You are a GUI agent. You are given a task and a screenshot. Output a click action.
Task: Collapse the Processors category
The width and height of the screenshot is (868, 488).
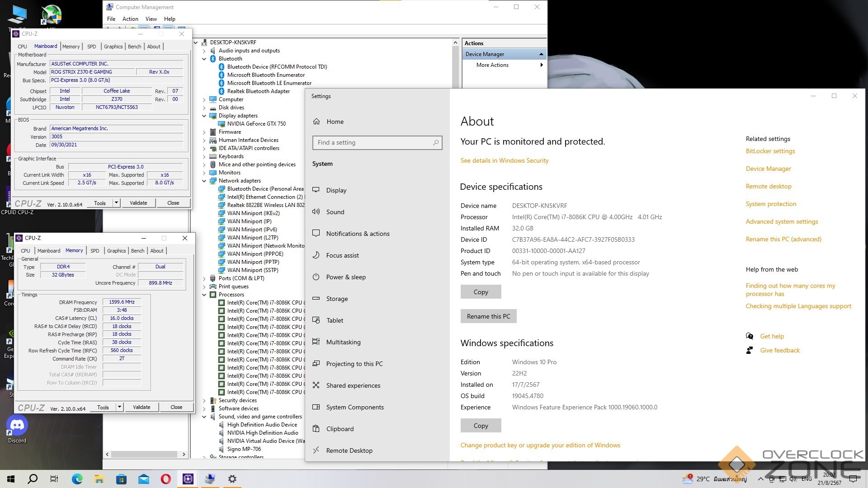(x=204, y=295)
